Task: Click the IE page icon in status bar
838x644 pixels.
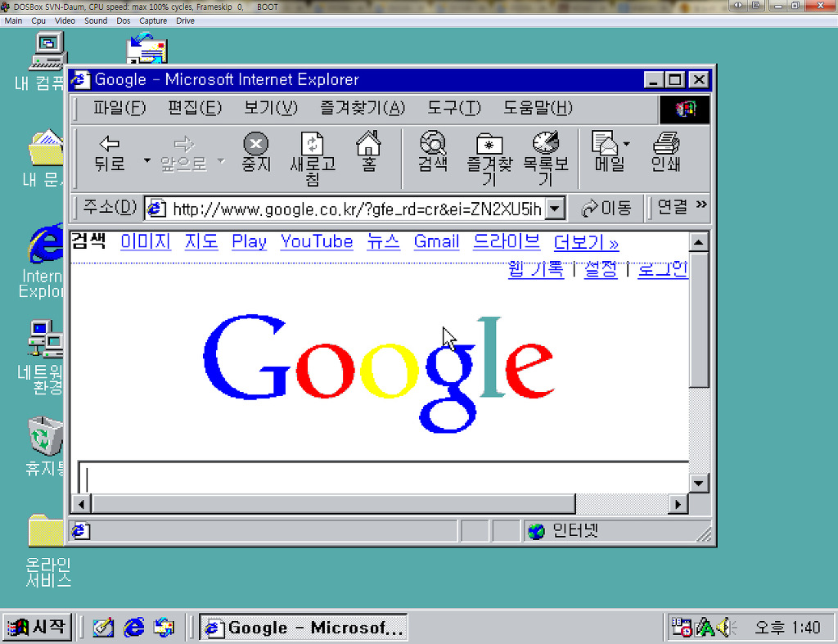Action: point(81,531)
